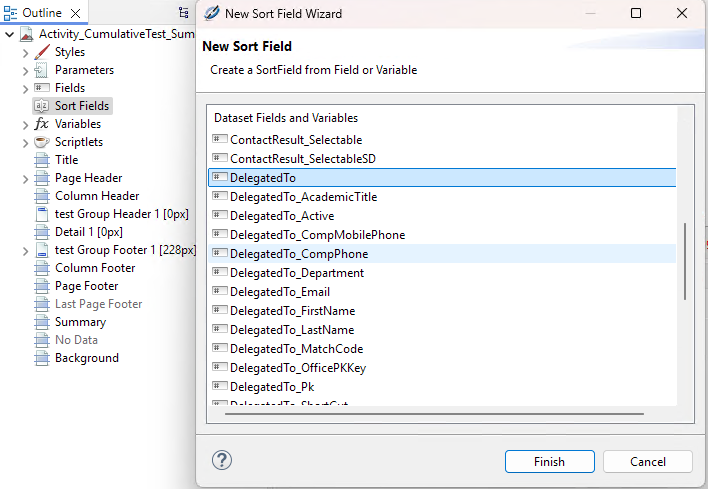Click the Outline toolbar tree icon

point(183,13)
